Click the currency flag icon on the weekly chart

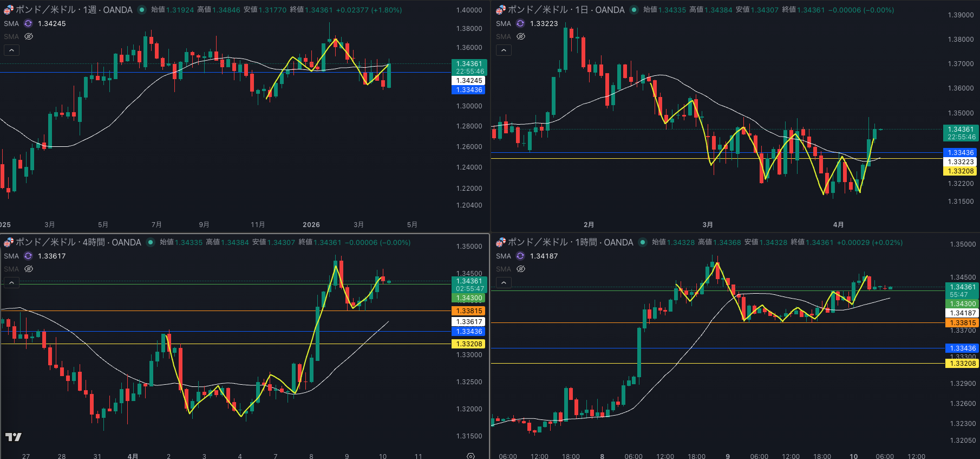coord(8,10)
